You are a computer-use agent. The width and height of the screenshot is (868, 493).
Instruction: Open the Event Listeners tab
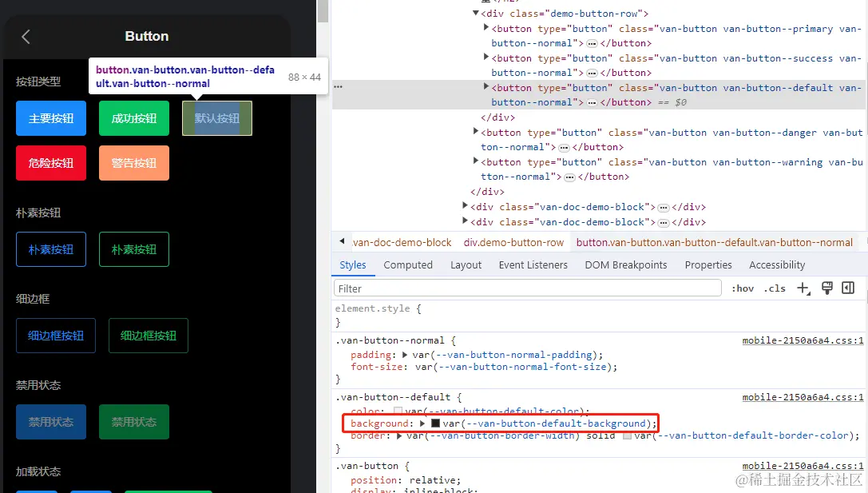[x=533, y=264]
